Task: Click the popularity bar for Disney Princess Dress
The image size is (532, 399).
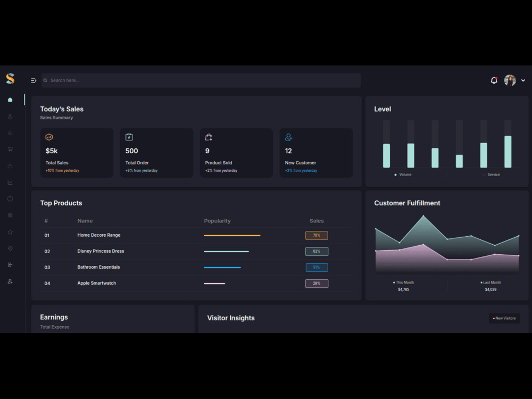Action: point(226,251)
